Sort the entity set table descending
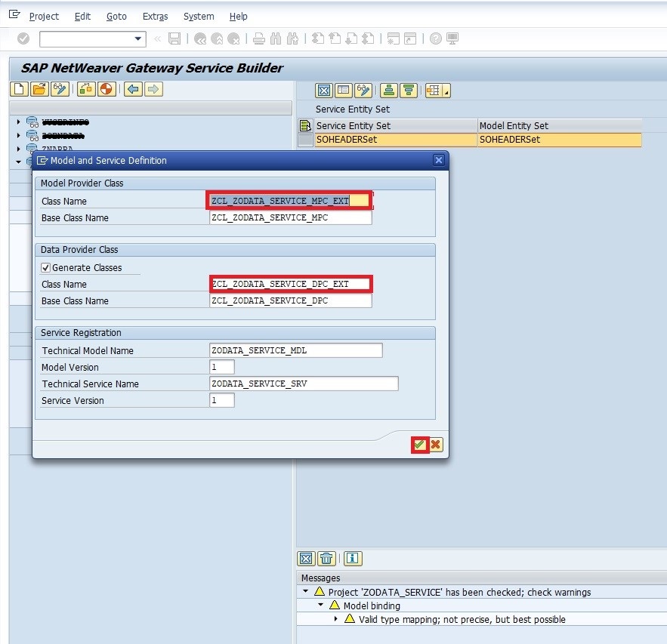This screenshot has width=667, height=644. pos(409,91)
